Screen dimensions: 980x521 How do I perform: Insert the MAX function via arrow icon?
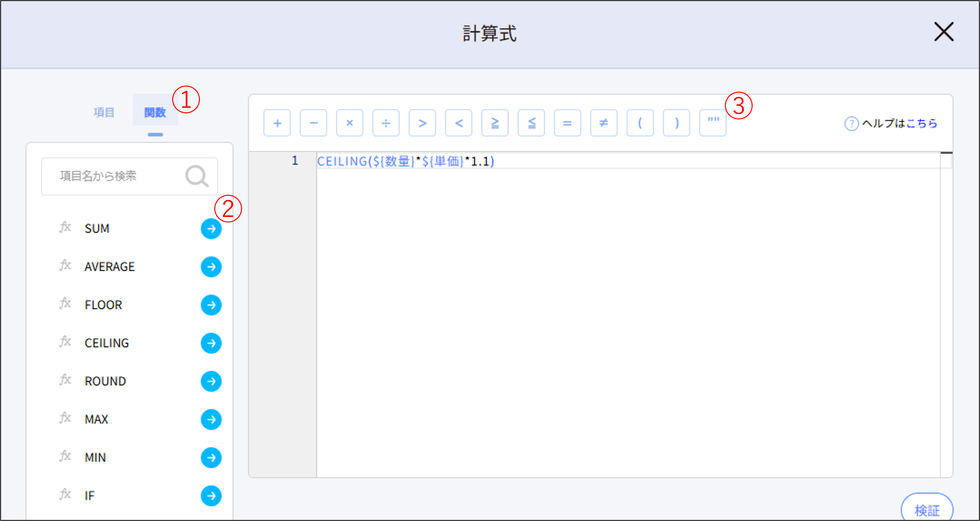click(211, 419)
